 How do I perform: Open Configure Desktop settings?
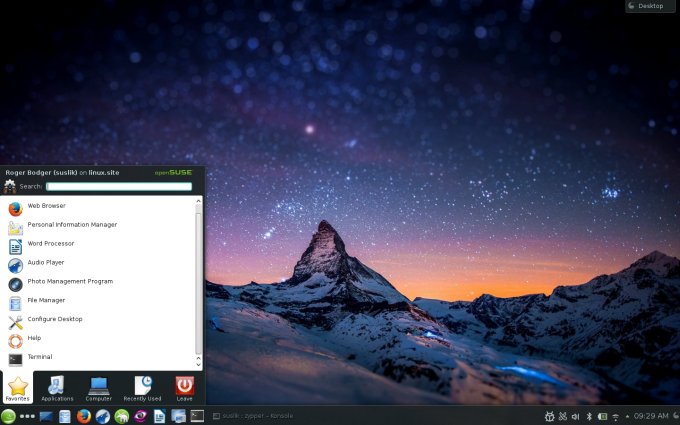coord(98,322)
